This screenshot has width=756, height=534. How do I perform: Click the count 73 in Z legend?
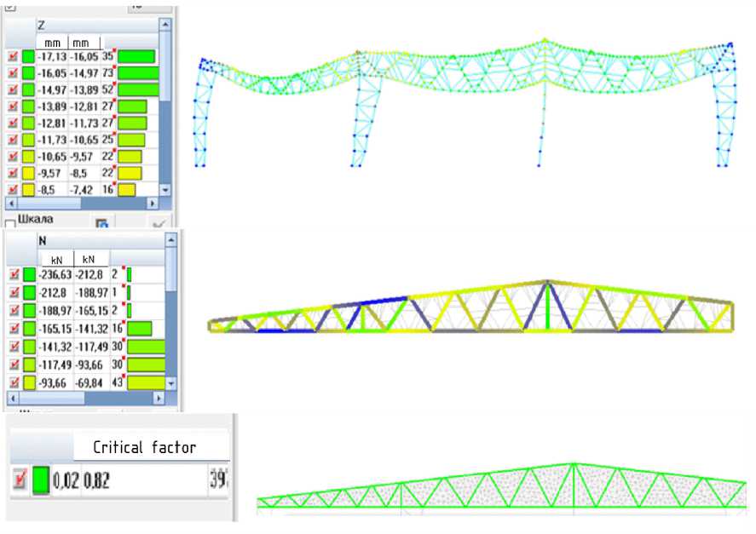pyautogui.click(x=107, y=72)
